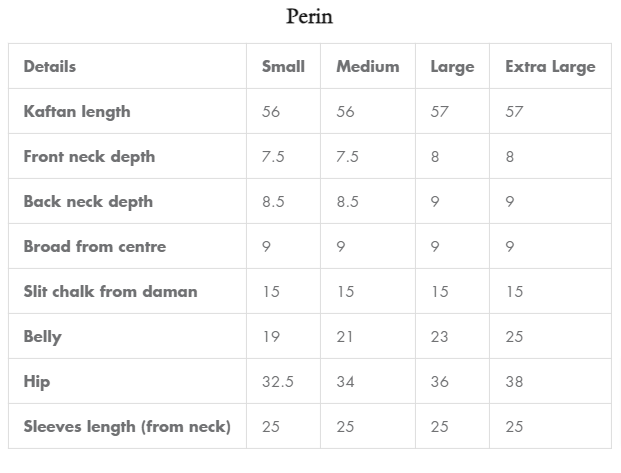Click the Belly row label
Viewport: 621px width, 473px height.
[x=43, y=337]
